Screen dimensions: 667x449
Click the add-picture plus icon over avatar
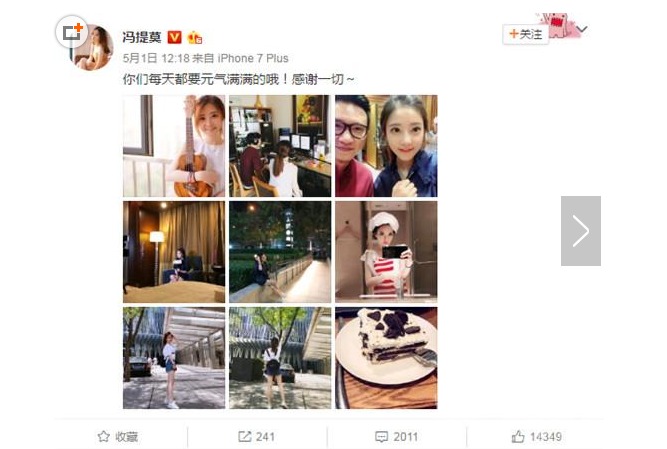tap(72, 32)
